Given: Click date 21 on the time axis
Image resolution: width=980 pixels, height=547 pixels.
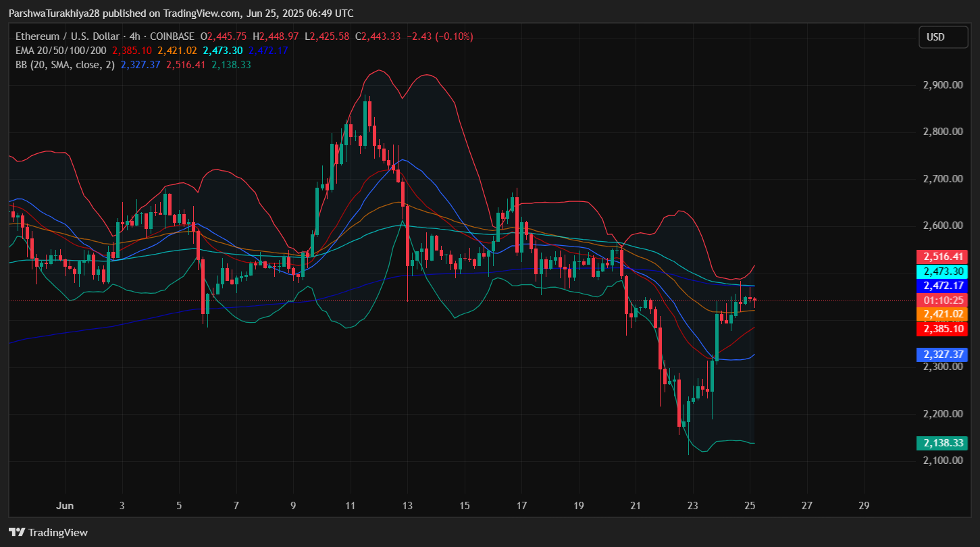Looking at the screenshot, I should pos(636,505).
